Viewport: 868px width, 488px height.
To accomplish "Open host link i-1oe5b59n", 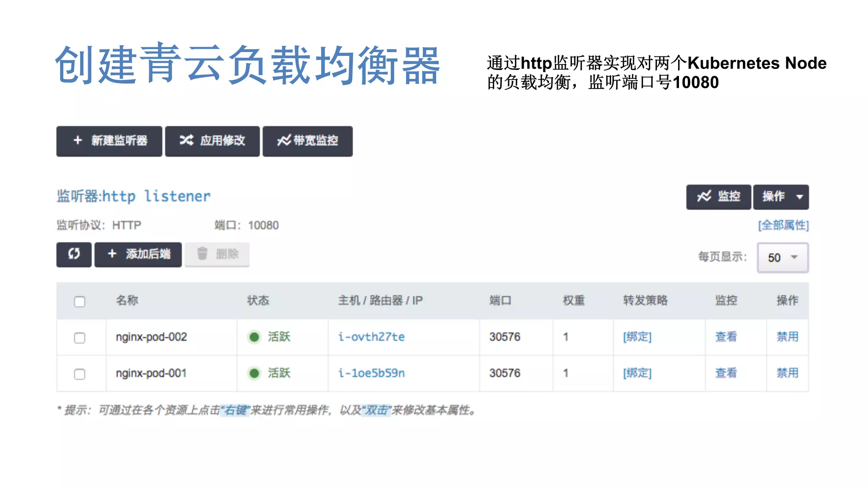I will click(x=371, y=373).
